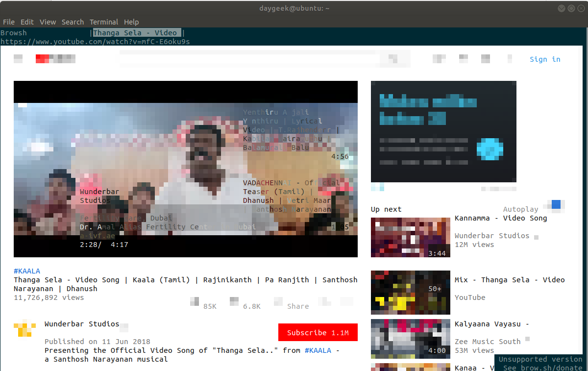Click the like icon next to 85K

pyautogui.click(x=195, y=301)
